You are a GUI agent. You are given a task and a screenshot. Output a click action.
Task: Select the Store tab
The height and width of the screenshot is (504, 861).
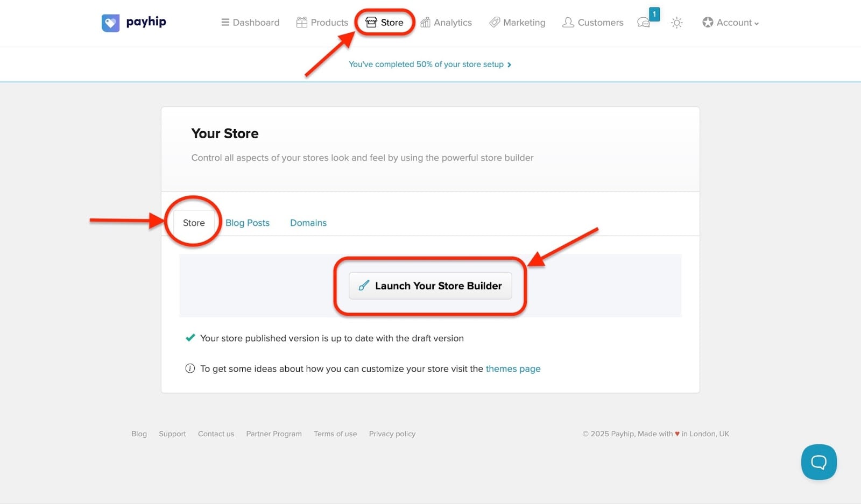pyautogui.click(x=194, y=223)
